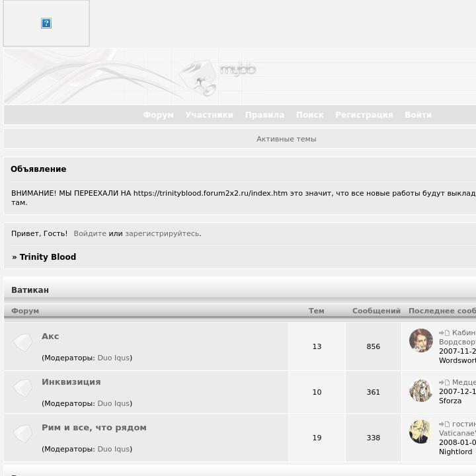Image resolution: width=476 pixels, height=476 pixels.
Task: Click the forum status icon for Акс
Action: tap(22, 342)
